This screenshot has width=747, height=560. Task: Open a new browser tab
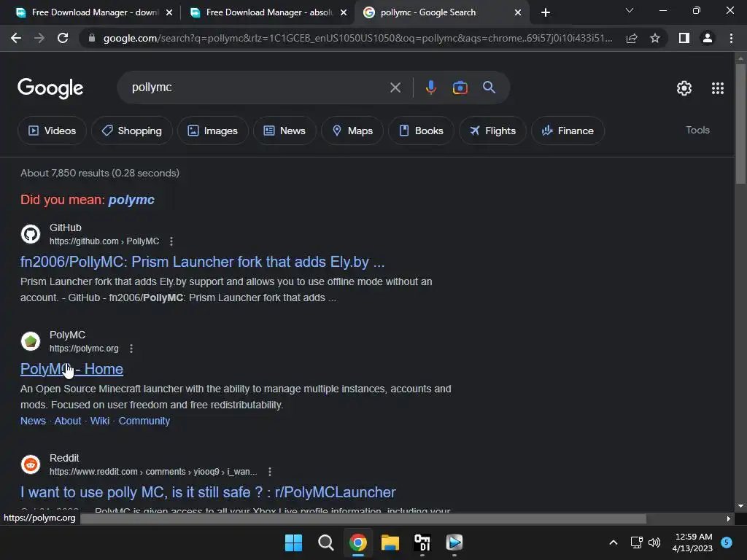tap(546, 12)
